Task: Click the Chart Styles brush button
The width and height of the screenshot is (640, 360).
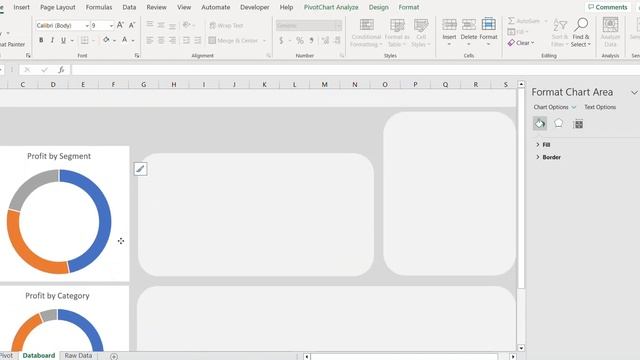Action: coord(140,169)
